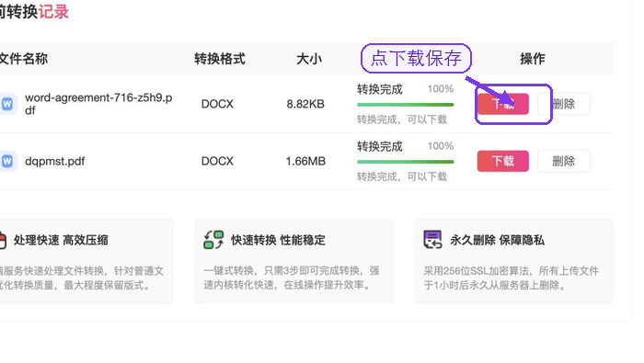This screenshot has height=363, width=644.
Task: Click 转换完成,可以下载 note under dqpmst.pdf
Action: tap(402, 176)
